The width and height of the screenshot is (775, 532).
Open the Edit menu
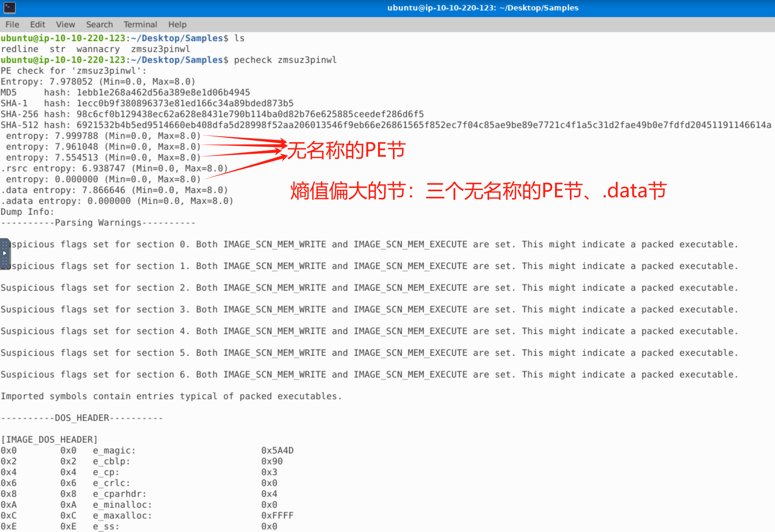tap(37, 25)
